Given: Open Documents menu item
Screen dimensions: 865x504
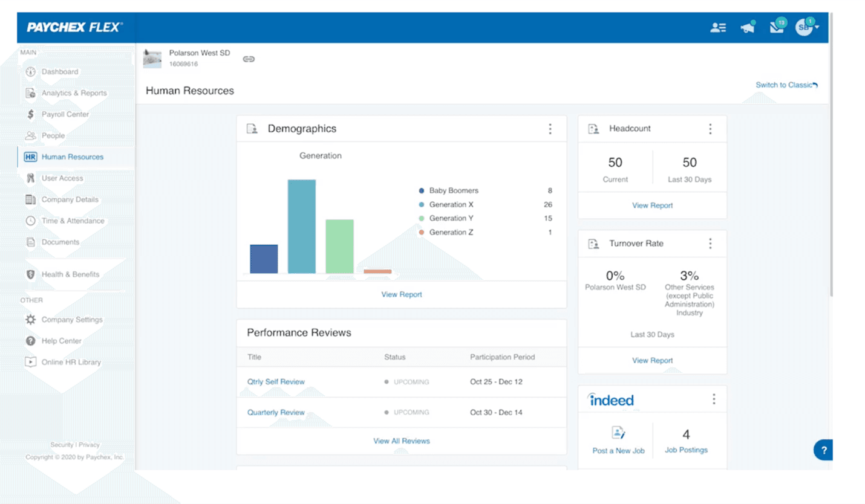Looking at the screenshot, I should 60,242.
